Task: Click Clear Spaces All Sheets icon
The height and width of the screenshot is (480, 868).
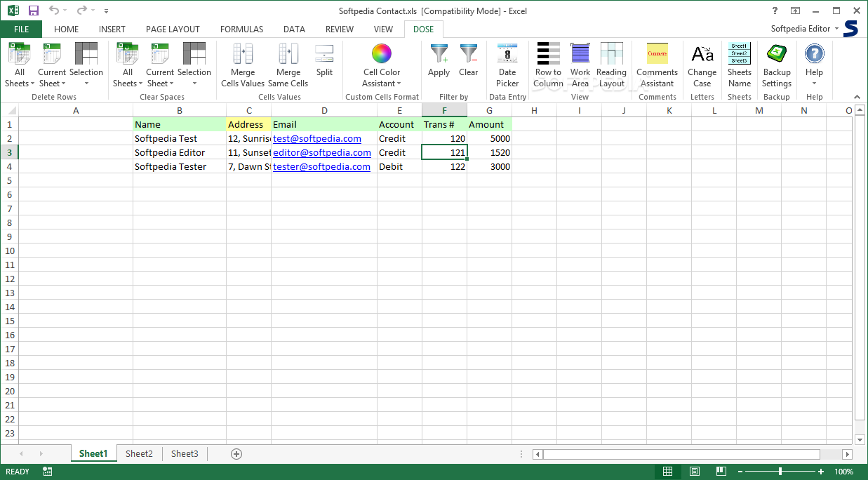Action: 128,54
